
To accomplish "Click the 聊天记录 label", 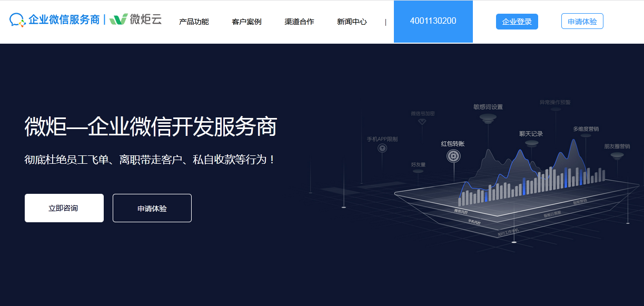I will [531, 134].
